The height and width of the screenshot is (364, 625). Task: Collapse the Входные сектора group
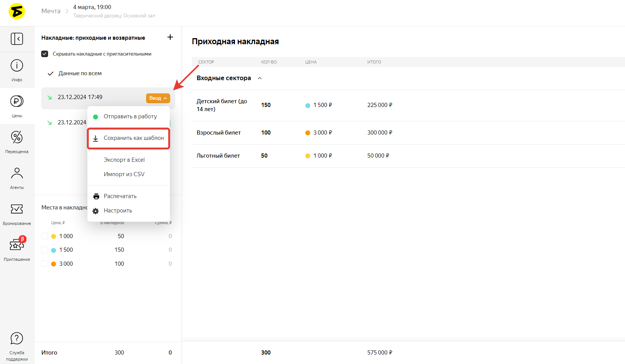[260, 78]
